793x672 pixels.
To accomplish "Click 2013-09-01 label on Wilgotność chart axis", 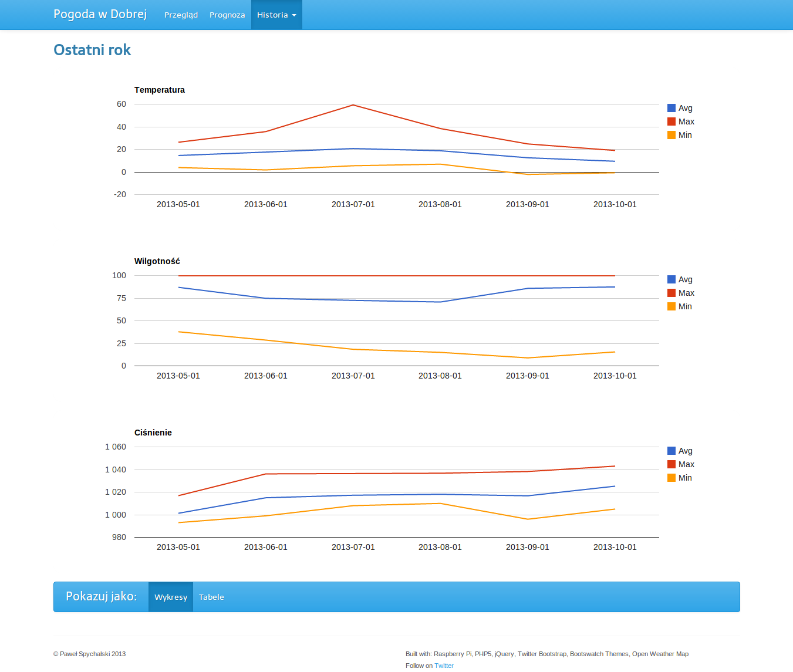I will click(x=528, y=376).
